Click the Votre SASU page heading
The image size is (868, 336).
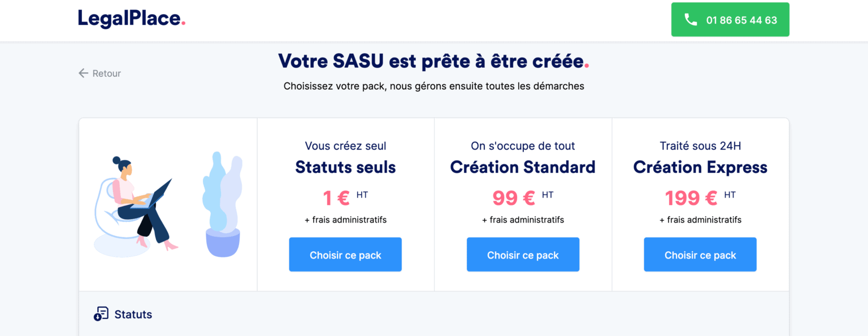click(434, 60)
